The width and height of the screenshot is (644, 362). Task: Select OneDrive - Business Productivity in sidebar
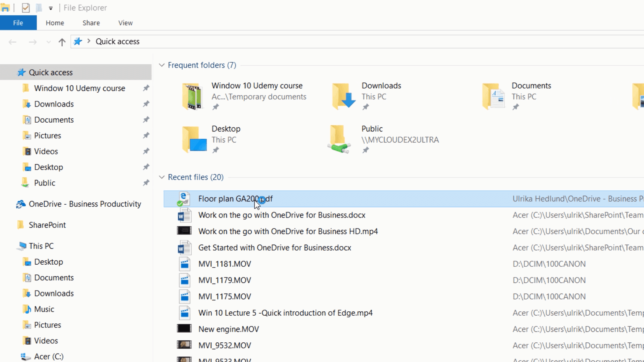point(85,204)
